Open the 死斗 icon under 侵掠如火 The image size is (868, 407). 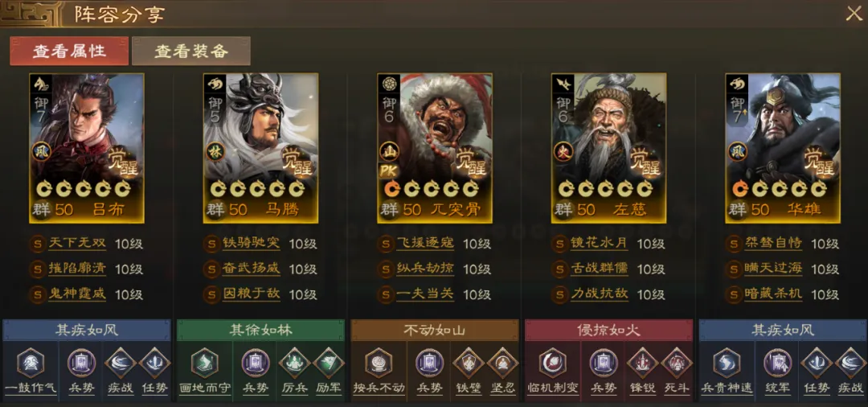tap(676, 364)
